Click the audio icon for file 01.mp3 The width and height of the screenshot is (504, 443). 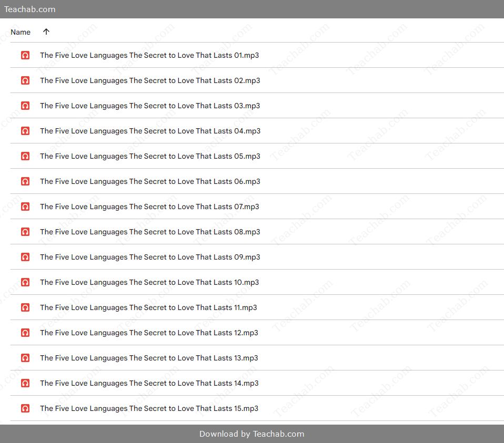pyautogui.click(x=25, y=55)
